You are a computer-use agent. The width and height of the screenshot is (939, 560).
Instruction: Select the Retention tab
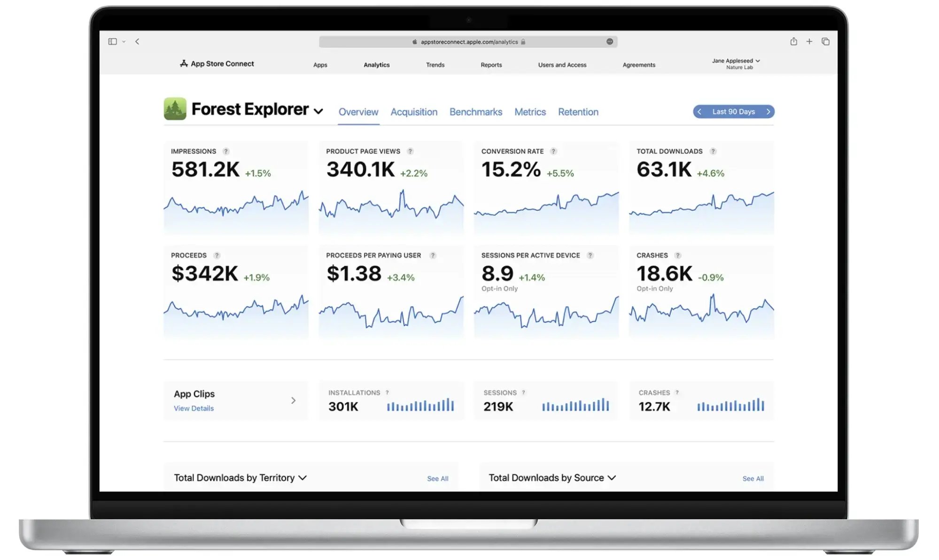tap(577, 112)
